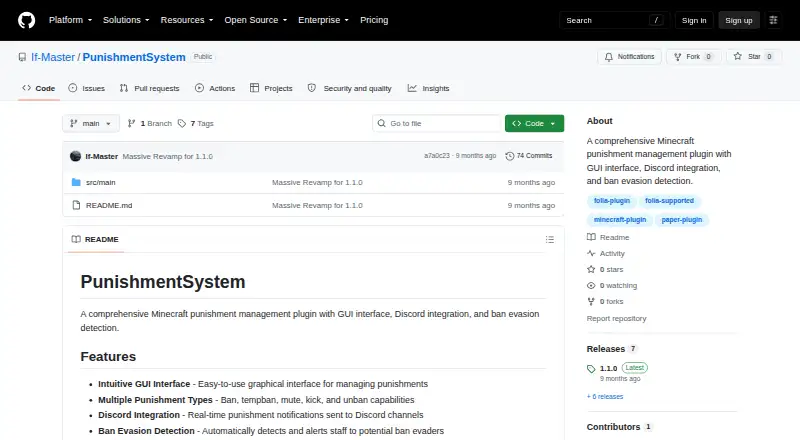View the 74 Commits history
The width and height of the screenshot is (800, 440).
529,156
